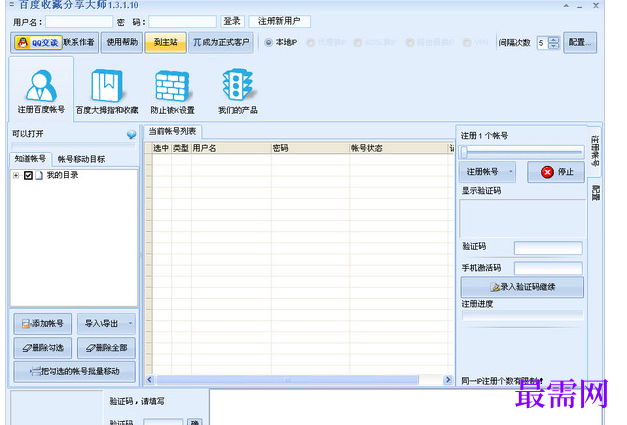
Task: Select the ADSL IP radio option
Action: pyautogui.click(x=358, y=42)
